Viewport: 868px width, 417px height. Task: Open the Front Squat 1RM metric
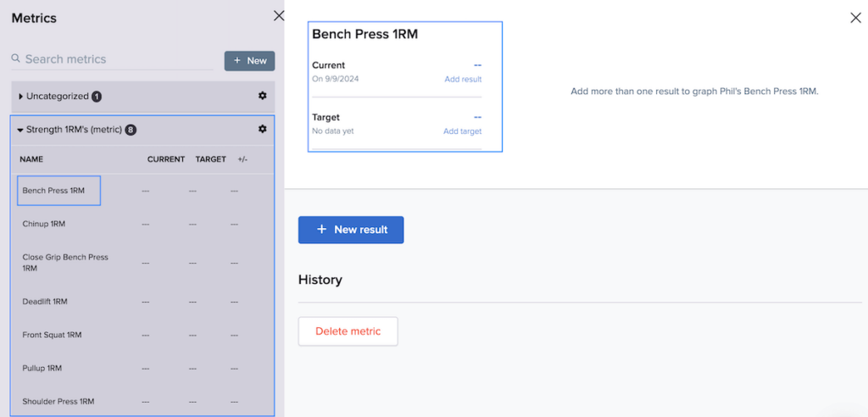click(x=52, y=335)
